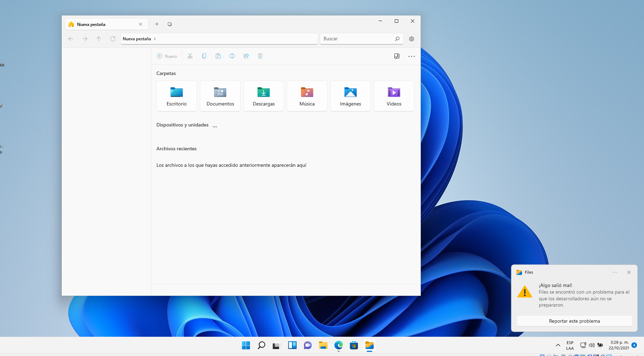This screenshot has height=356, width=644.
Task: Expand the breadcrumb chevron after Nueva pestaña
Action: tap(155, 39)
